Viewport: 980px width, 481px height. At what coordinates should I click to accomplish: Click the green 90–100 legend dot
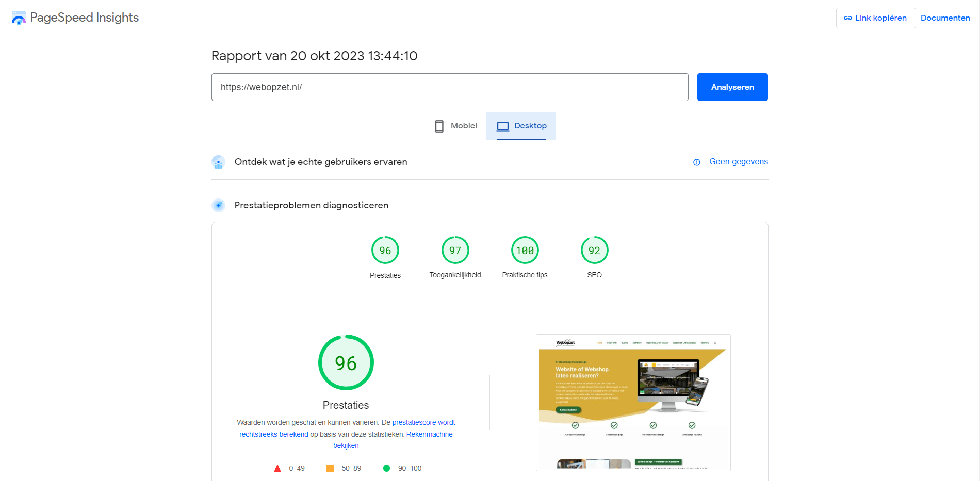pyautogui.click(x=386, y=468)
